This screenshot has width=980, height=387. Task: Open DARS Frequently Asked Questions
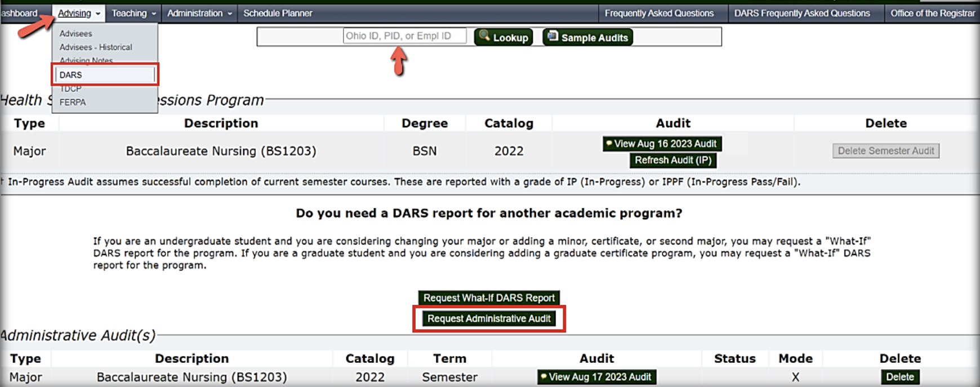pos(801,13)
